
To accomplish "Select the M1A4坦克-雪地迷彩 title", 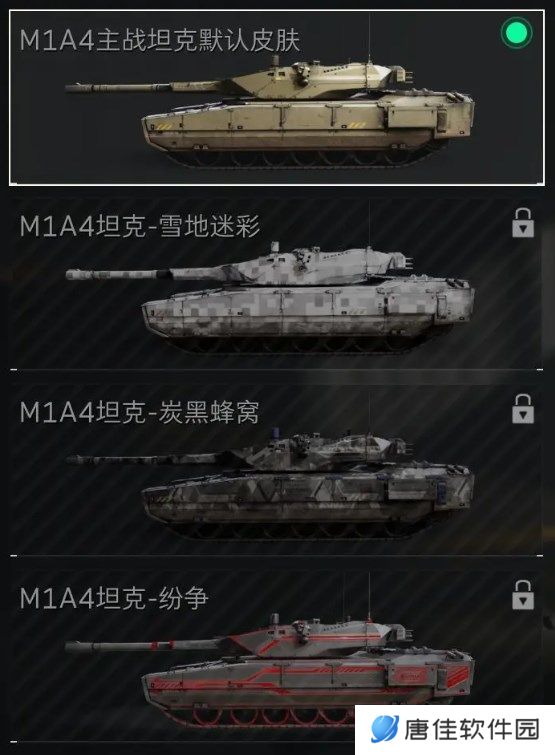I will pyautogui.click(x=140, y=226).
